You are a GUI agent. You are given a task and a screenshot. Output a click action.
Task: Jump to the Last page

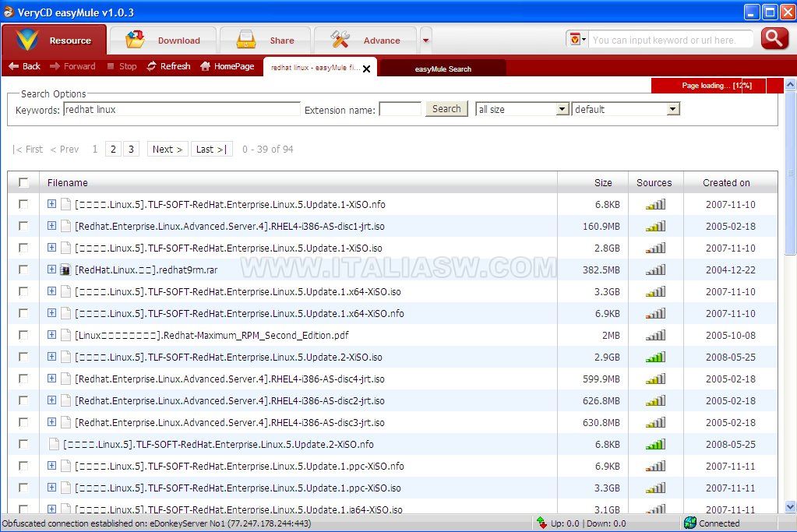pyautogui.click(x=211, y=149)
